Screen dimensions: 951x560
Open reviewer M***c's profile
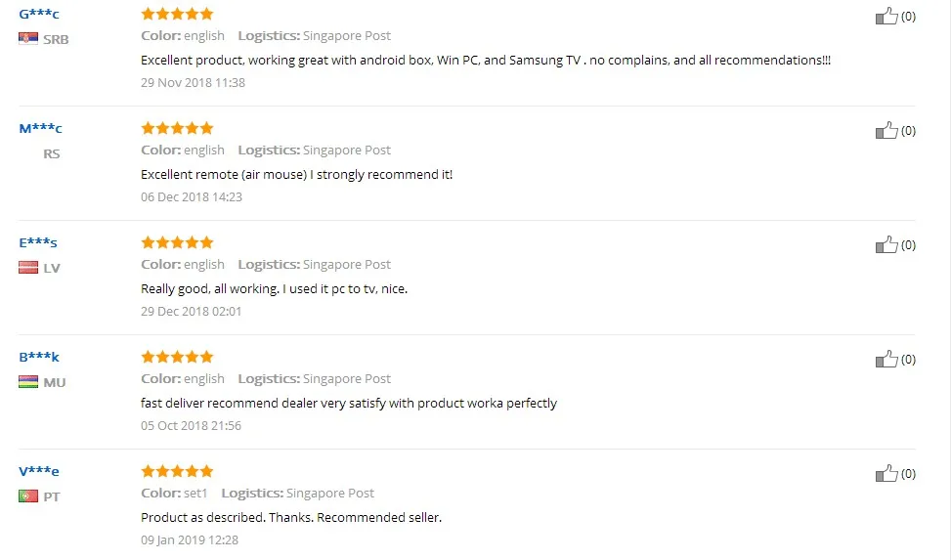pos(40,128)
